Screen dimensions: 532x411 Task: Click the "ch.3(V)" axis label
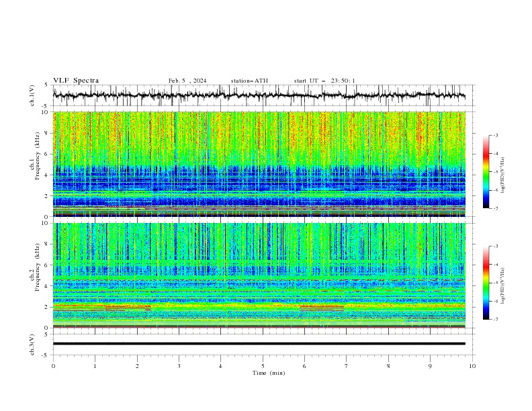32,345
